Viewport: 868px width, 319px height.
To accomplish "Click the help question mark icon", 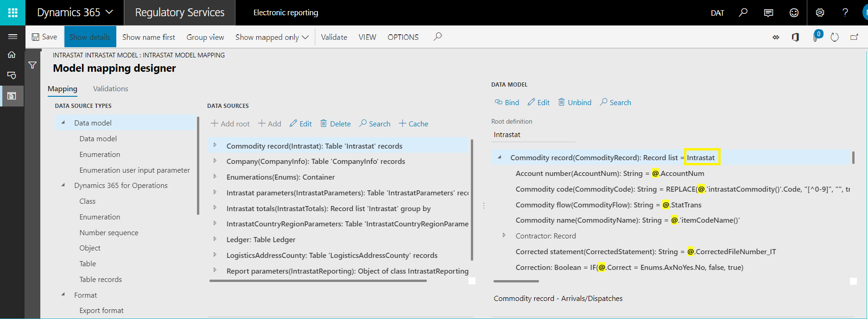I will click(845, 13).
